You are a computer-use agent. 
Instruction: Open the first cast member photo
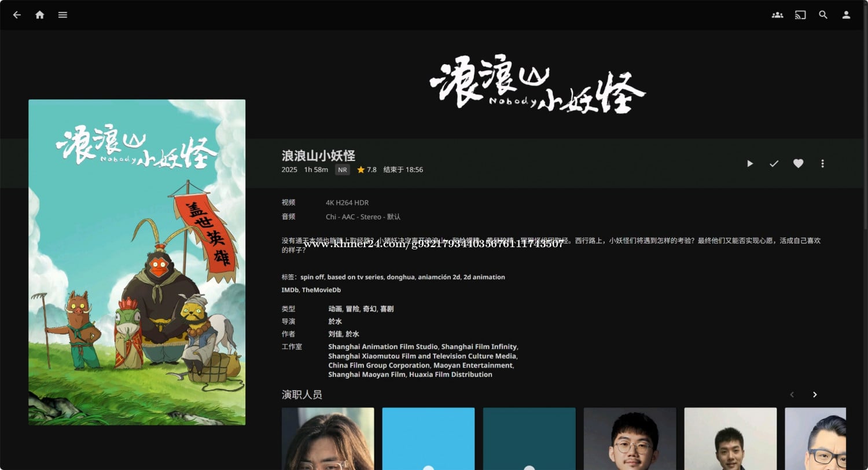[x=328, y=438]
